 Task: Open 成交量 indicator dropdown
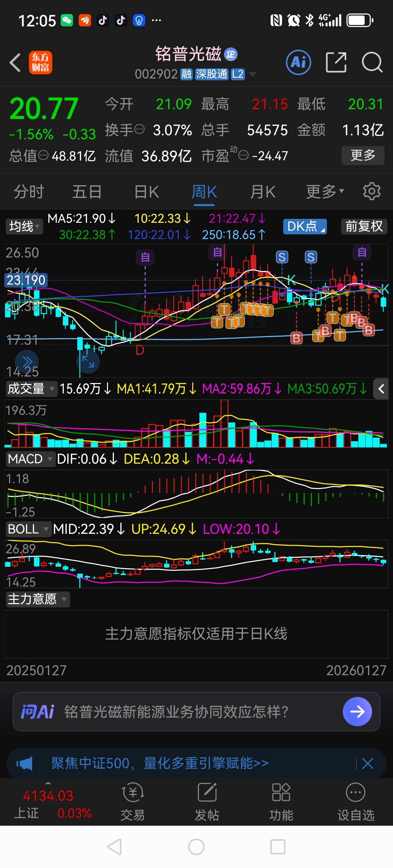[31, 389]
